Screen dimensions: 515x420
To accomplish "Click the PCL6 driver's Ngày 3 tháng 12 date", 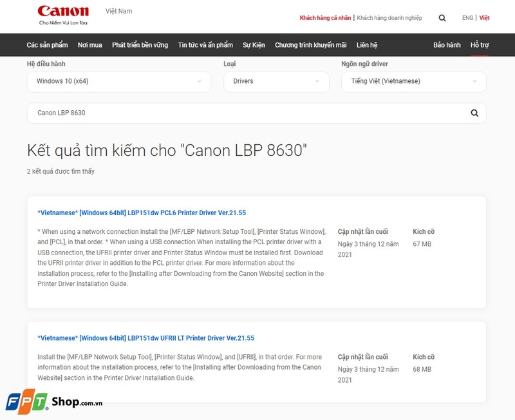I will coord(368,249).
